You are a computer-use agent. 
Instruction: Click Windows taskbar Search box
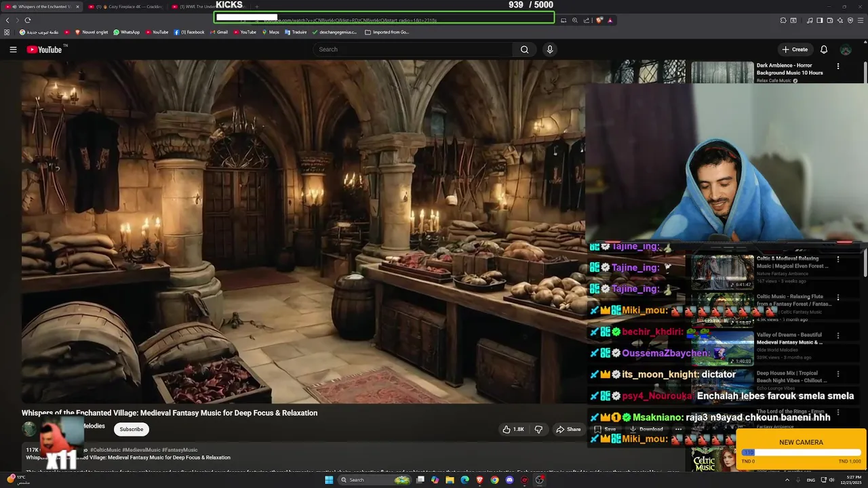tap(375, 480)
